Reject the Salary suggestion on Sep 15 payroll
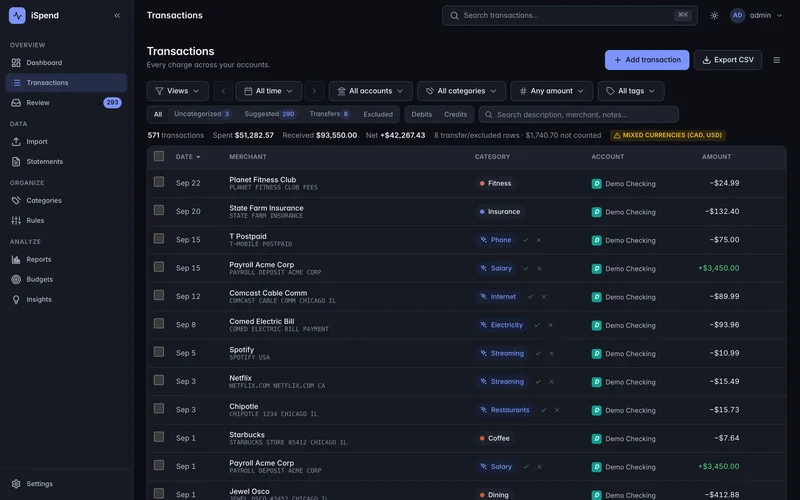Image resolution: width=800 pixels, height=500 pixels. 539,268
